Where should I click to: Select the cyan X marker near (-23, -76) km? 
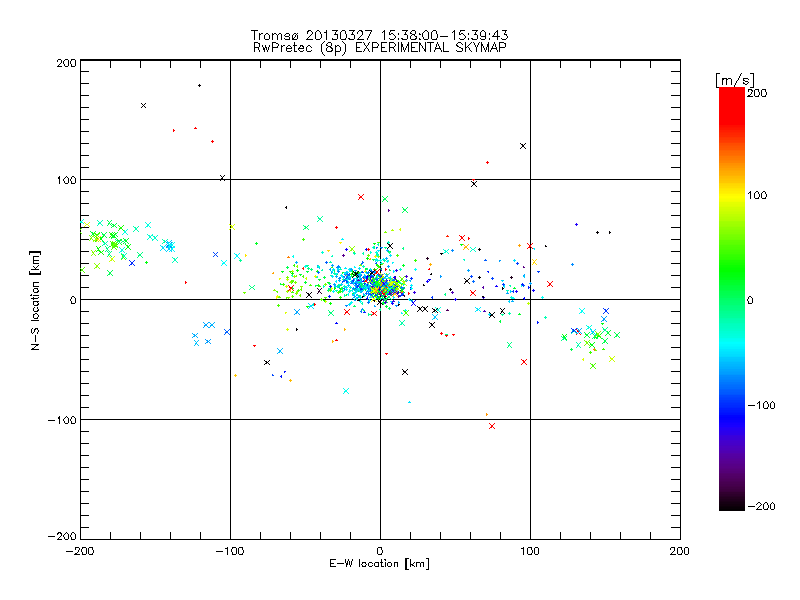click(x=346, y=391)
